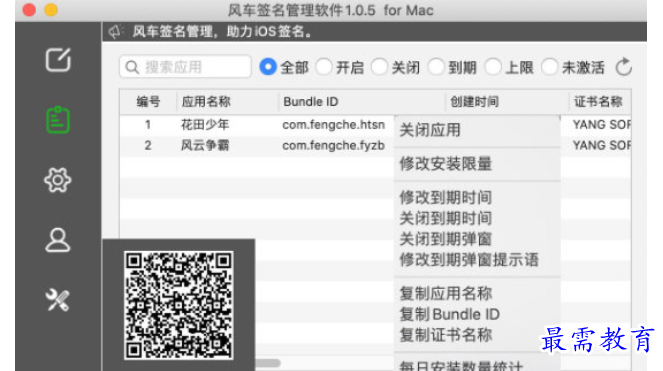Select the 关闭 radio button
Screen dimensions: 663x371
379,67
